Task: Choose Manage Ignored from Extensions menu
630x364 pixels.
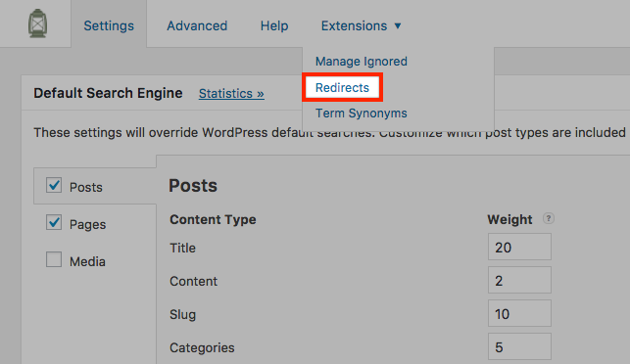Action: [361, 62]
